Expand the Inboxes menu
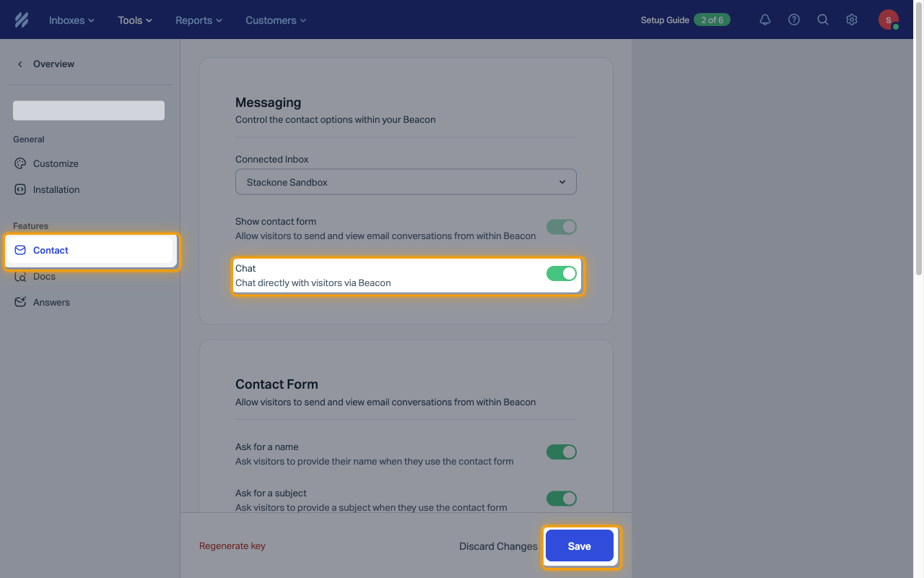Viewport: 924px width, 578px height. click(71, 20)
